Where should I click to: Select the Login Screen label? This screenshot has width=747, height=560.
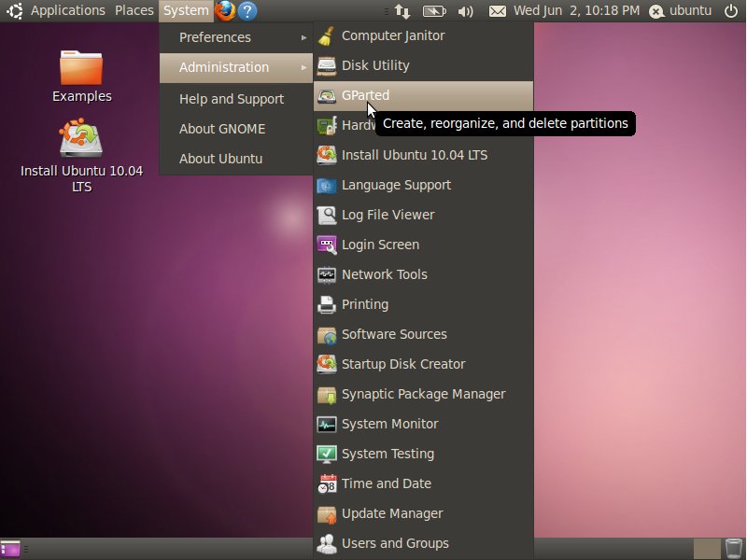[380, 245]
